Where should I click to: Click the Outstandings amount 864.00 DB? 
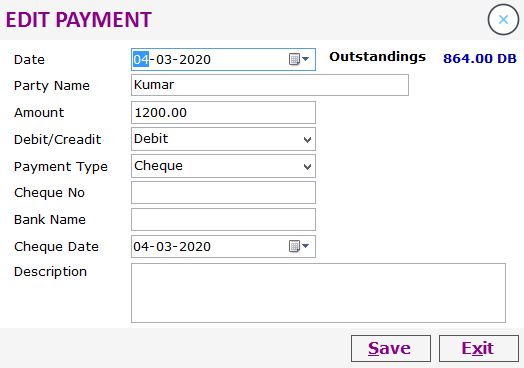[480, 58]
